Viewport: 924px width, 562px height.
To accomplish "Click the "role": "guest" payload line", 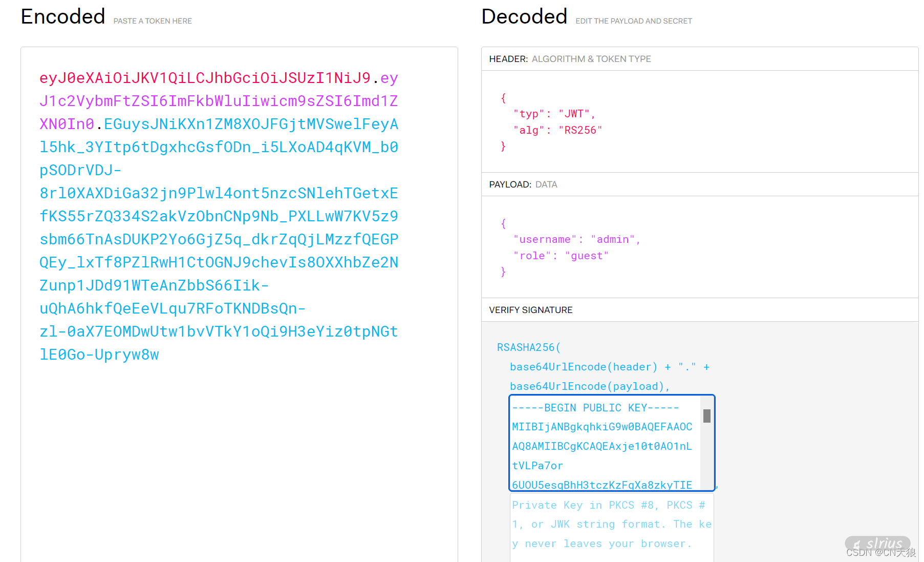I will 561,256.
